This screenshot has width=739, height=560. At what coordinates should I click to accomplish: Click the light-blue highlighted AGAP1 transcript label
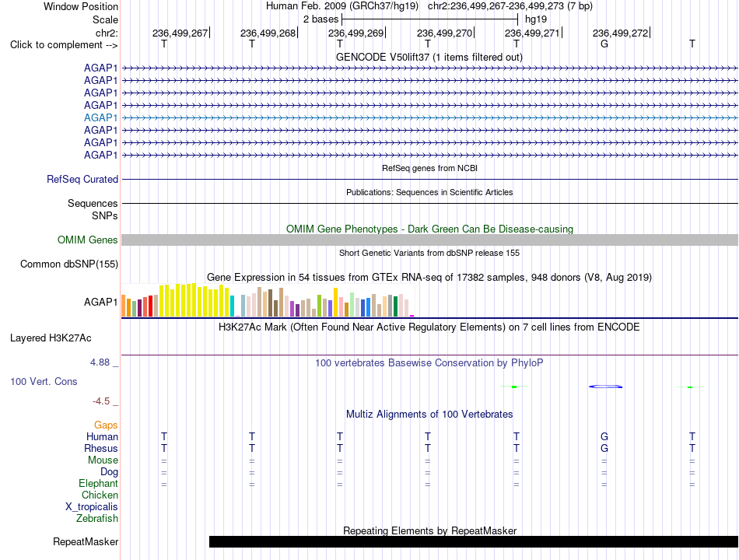point(101,118)
